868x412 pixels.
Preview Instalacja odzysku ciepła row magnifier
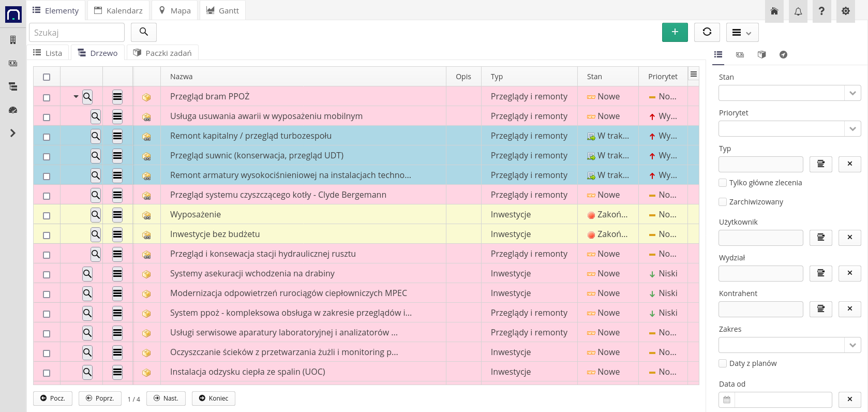point(87,372)
